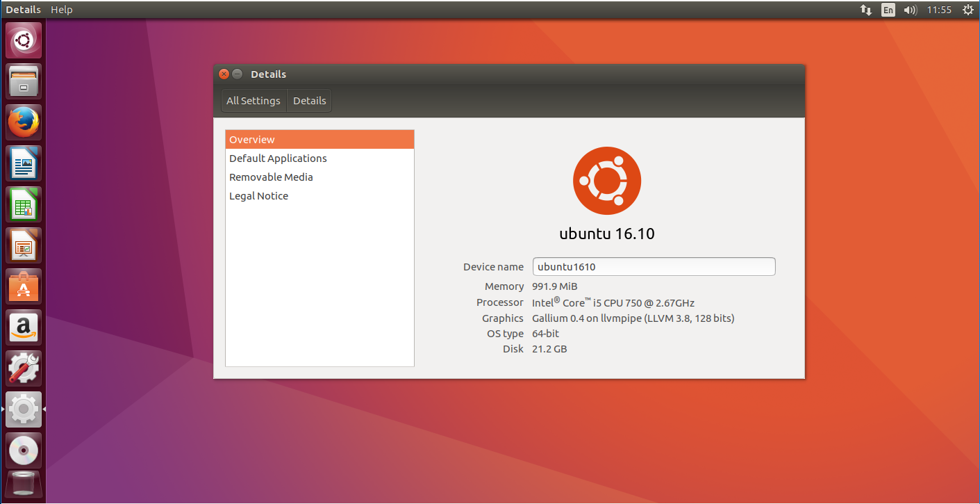Close the Details window
This screenshot has width=980, height=504.
(x=224, y=74)
